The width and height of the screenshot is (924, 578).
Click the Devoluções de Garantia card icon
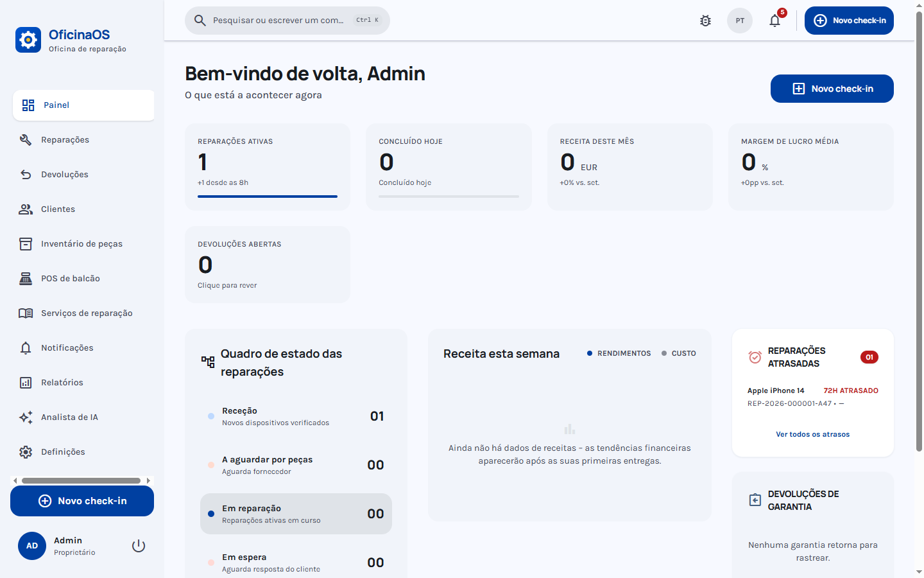755,500
